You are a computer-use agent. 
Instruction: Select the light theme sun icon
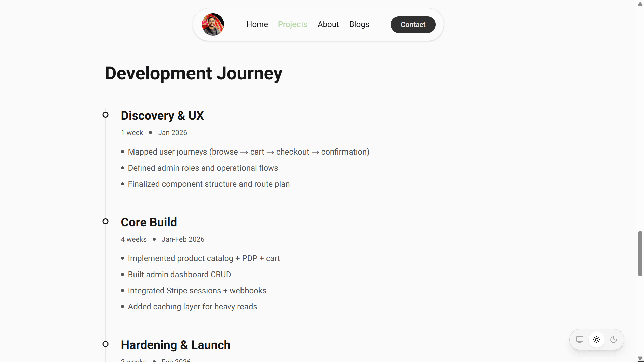pyautogui.click(x=596, y=340)
